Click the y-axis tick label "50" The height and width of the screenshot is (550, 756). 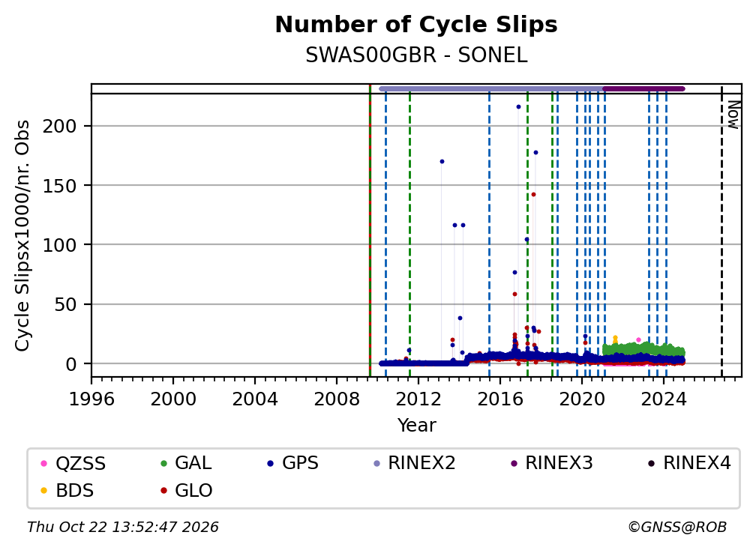[x=65, y=305]
